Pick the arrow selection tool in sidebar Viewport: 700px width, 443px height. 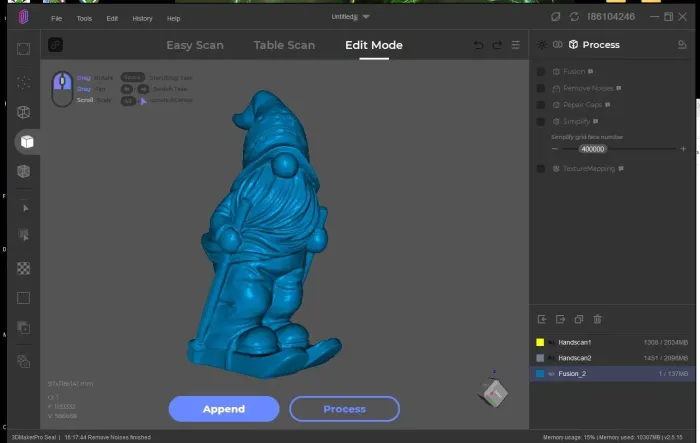(x=25, y=208)
